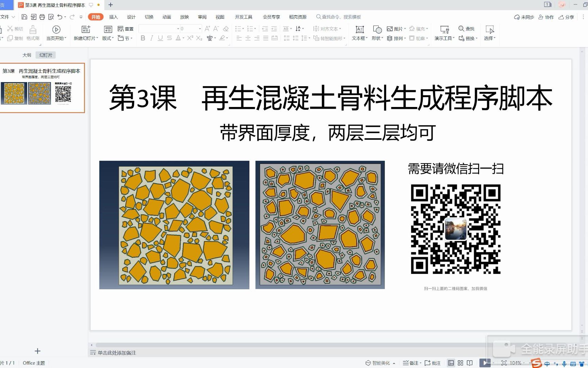Click the Reset (重置) button
Image resolution: width=588 pixels, height=368 pixels.
click(x=126, y=29)
